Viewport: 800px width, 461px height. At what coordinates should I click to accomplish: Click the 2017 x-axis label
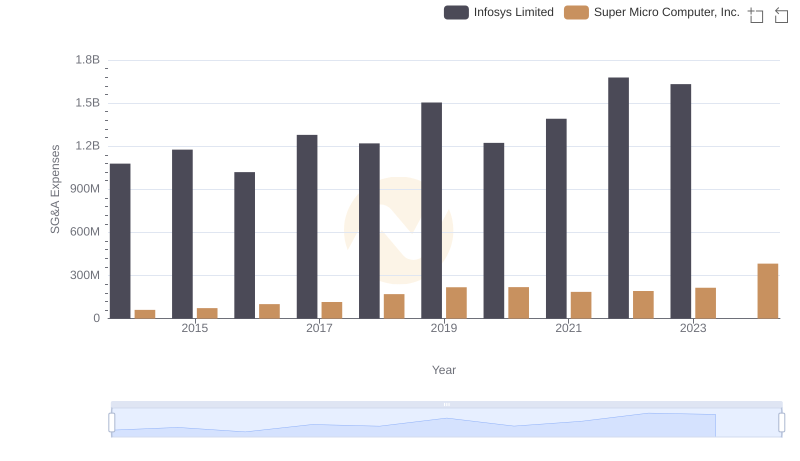pyautogui.click(x=319, y=328)
